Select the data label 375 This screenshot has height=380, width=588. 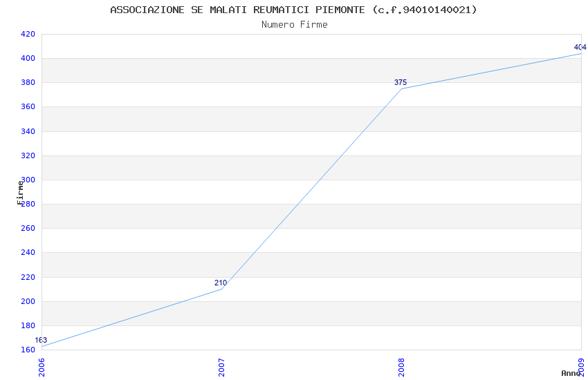coord(400,82)
